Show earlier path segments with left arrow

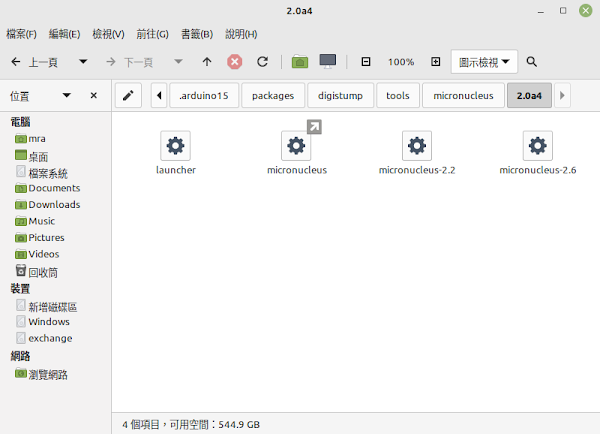(159, 95)
